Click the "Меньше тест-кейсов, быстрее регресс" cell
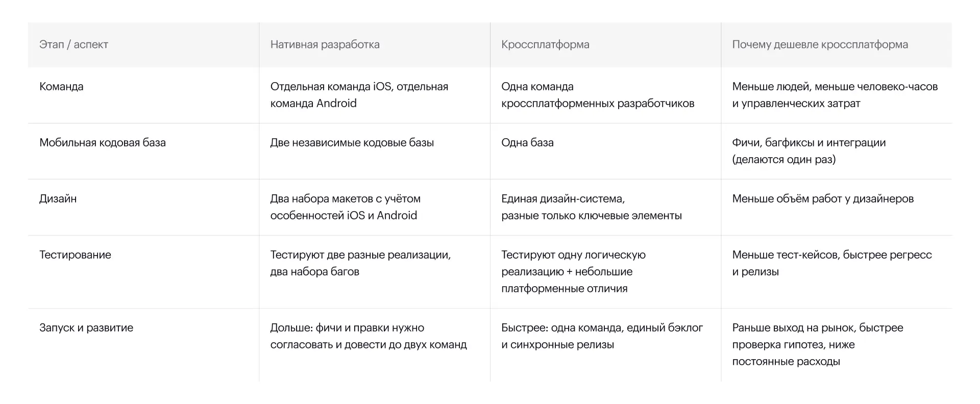Viewport: 980px width, 404px height. (x=831, y=263)
